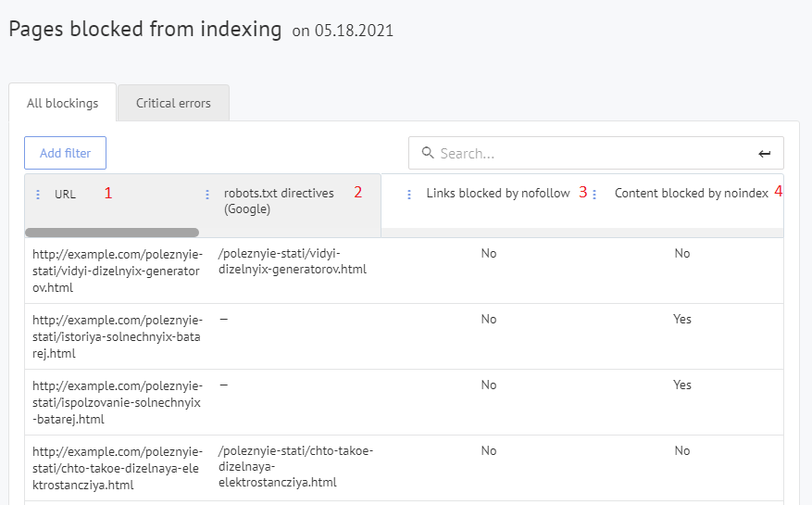The width and height of the screenshot is (812, 505).
Task: Open the istoriya-solnechnyix-batarej.html URL
Action: (116, 336)
